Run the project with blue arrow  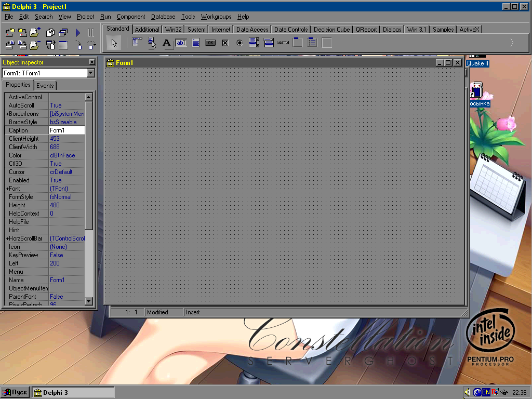click(x=78, y=33)
